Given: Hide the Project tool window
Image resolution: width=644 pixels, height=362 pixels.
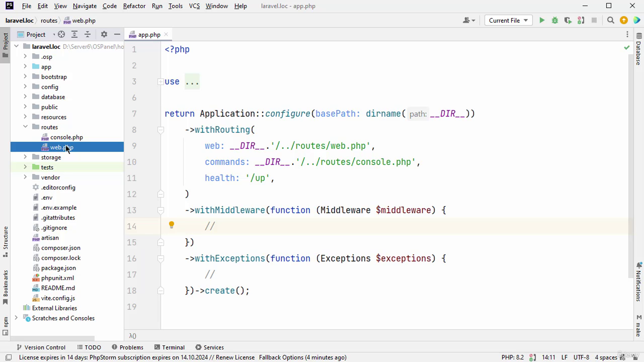Looking at the screenshot, I should (117, 34).
